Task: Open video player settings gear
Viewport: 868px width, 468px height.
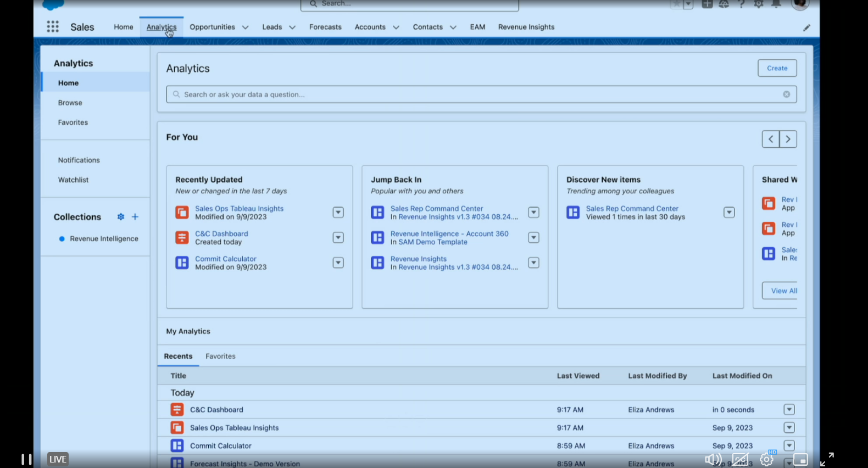Action: click(767, 459)
